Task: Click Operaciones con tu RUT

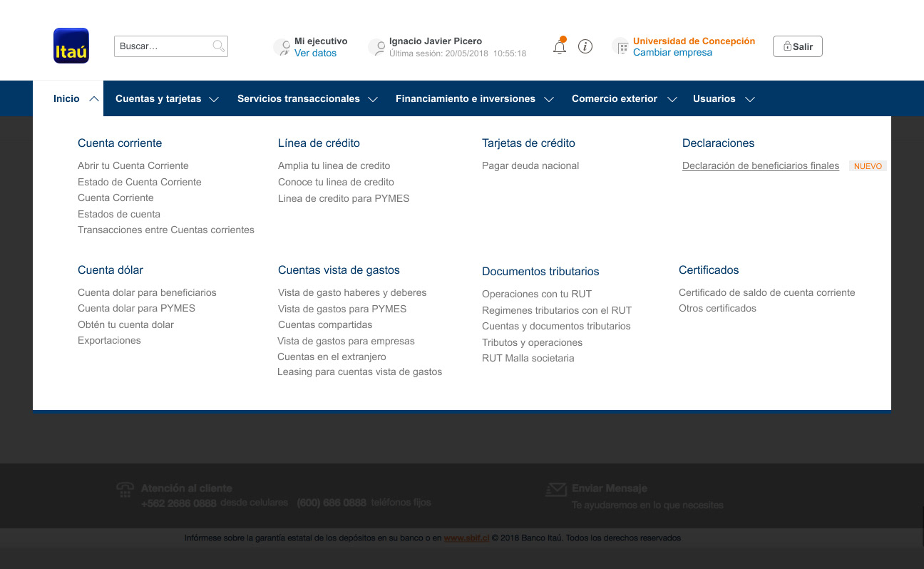Action: [x=537, y=294]
